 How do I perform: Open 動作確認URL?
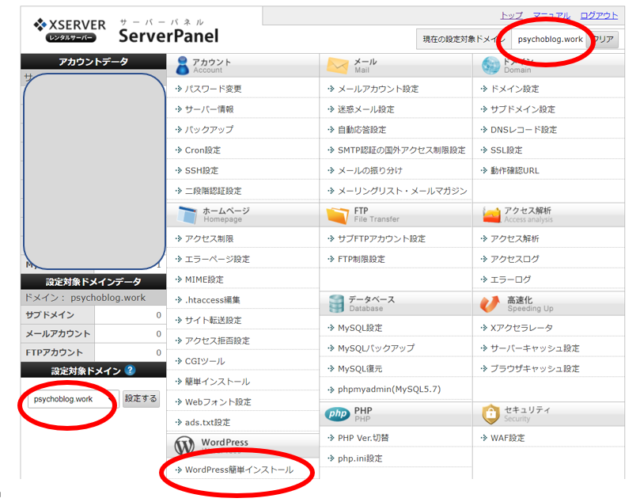pos(514,171)
